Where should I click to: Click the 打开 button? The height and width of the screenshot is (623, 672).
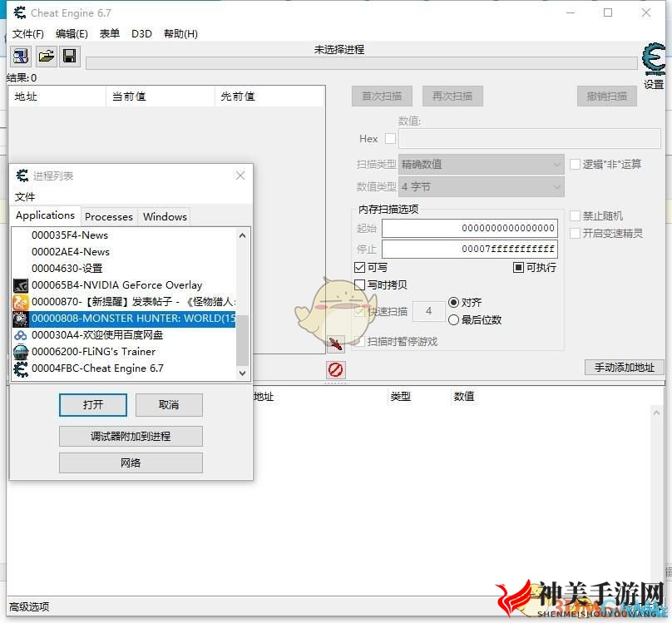(93, 405)
